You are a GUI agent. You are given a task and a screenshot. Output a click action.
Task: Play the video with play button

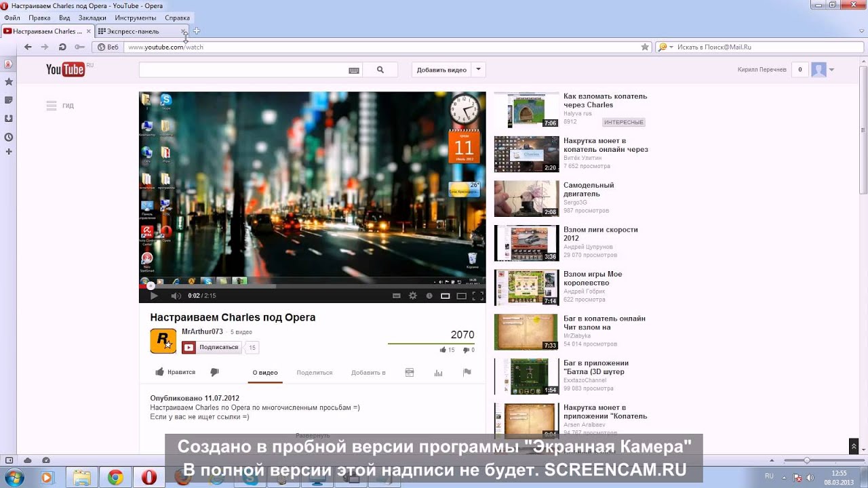coord(154,296)
